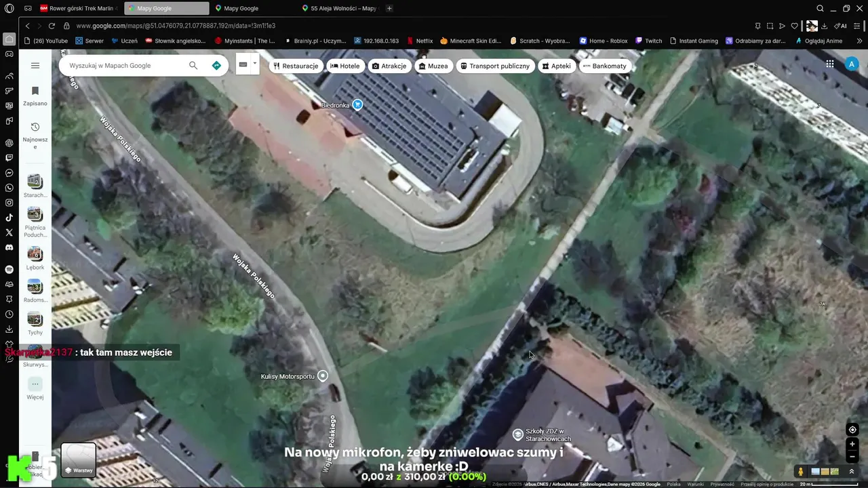The height and width of the screenshot is (488, 868).
Task: Click my location target button
Action: pyautogui.click(x=852, y=430)
